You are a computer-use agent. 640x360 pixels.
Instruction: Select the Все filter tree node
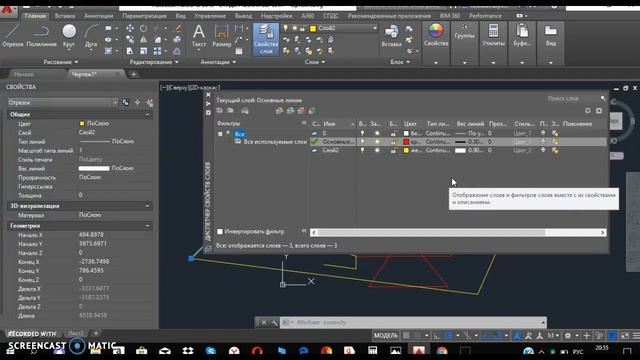tap(240, 134)
